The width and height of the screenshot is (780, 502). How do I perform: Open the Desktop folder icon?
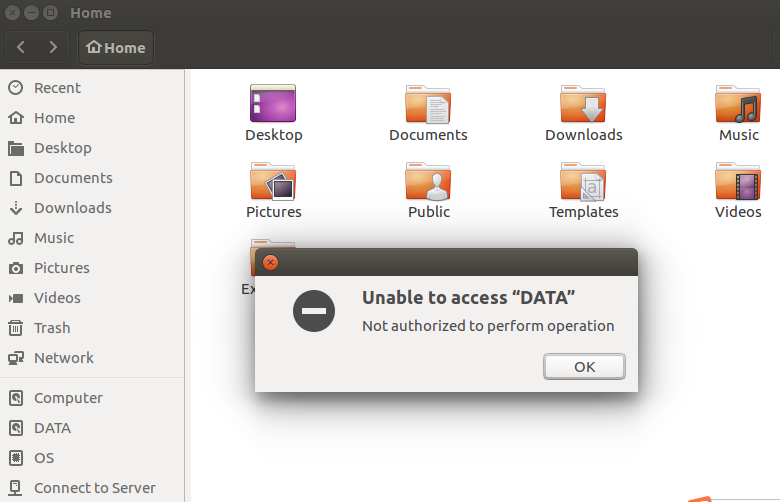pos(273,104)
